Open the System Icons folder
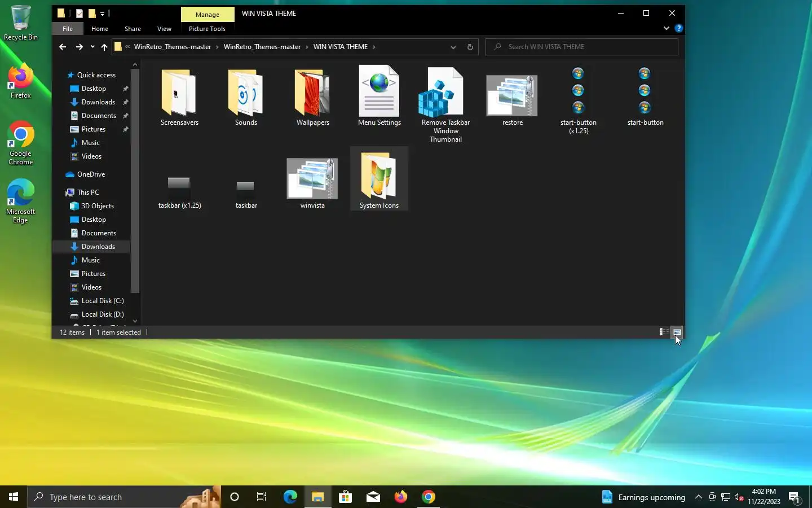Screen dimensions: 812x508 (x=379, y=179)
